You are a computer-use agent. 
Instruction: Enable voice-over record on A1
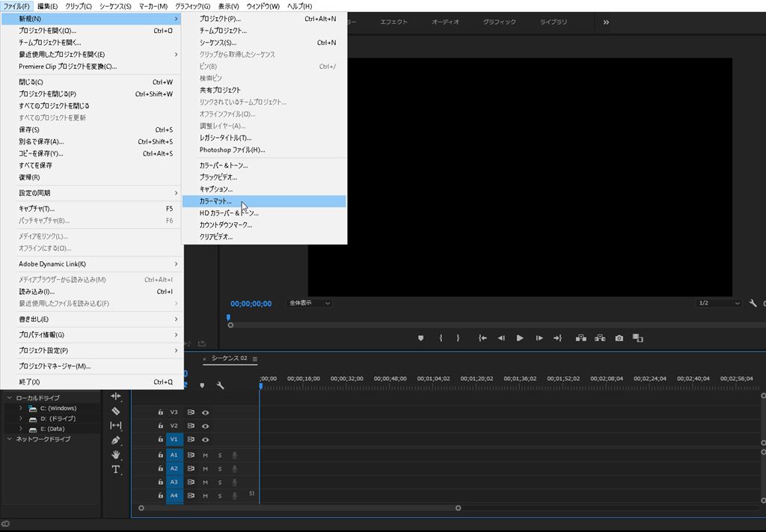pos(234,455)
